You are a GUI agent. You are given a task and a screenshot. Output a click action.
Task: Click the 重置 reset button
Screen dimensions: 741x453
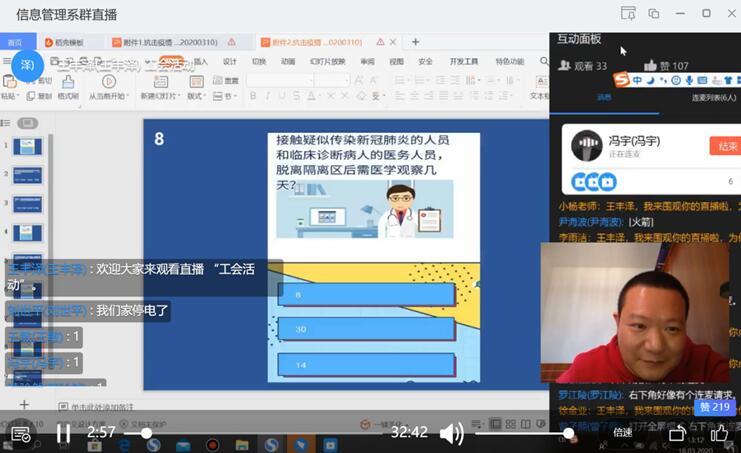(x=226, y=80)
